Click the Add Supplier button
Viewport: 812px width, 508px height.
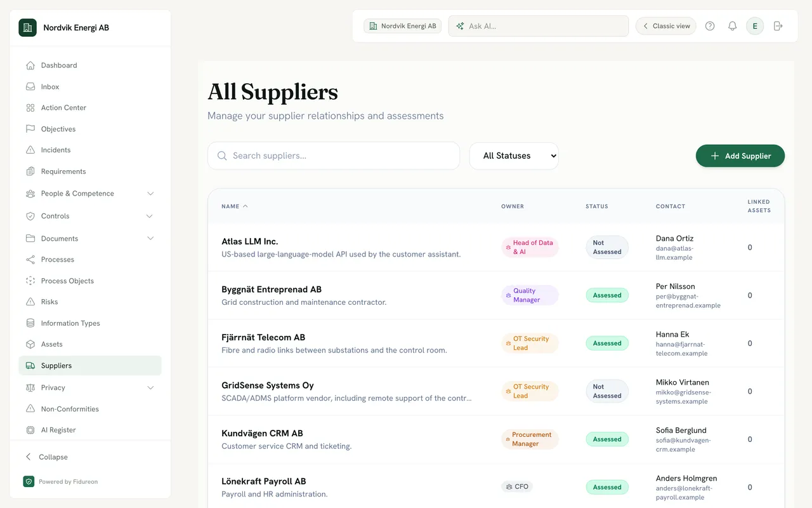point(740,156)
